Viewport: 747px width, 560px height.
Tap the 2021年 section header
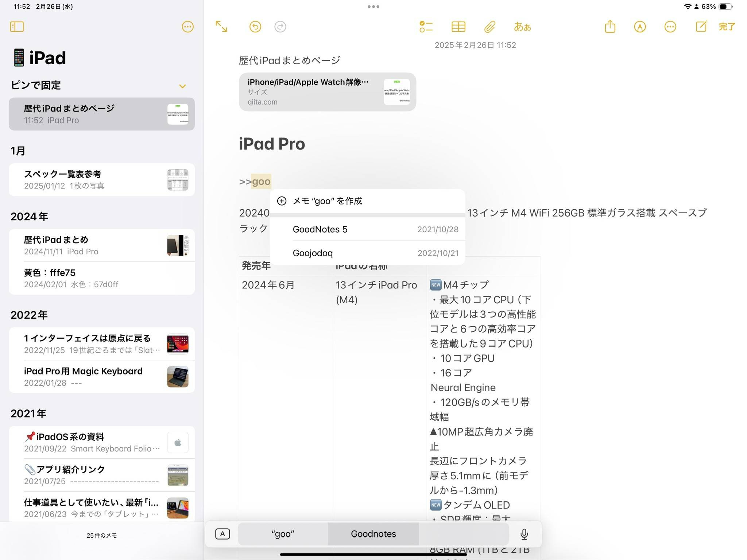tap(28, 413)
